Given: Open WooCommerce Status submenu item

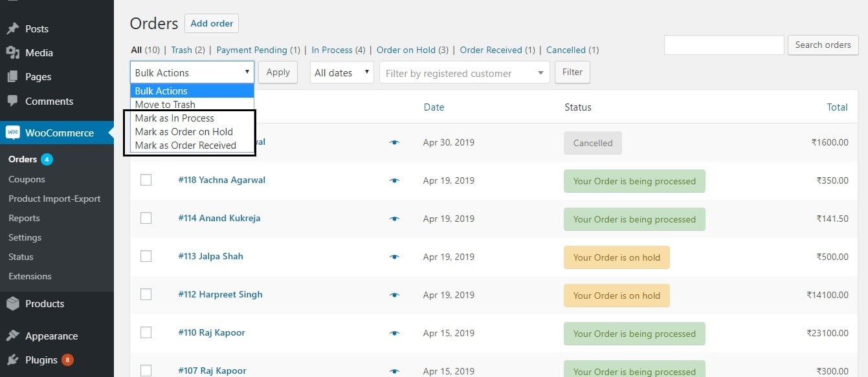Looking at the screenshot, I should (x=21, y=257).
